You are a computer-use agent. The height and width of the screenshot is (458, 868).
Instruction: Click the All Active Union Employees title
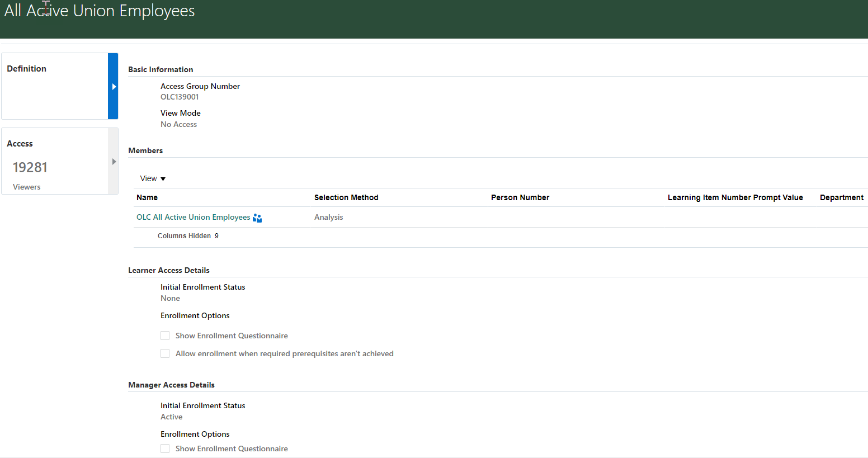[x=100, y=11]
